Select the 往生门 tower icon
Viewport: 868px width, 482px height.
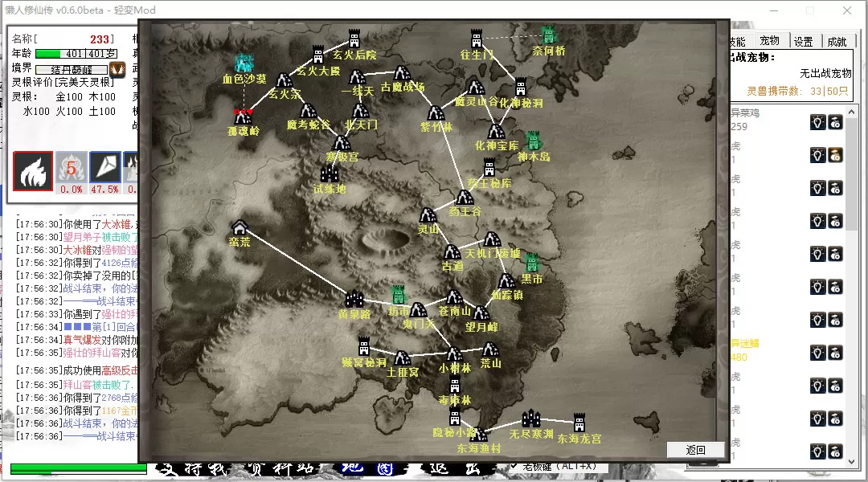pos(477,39)
